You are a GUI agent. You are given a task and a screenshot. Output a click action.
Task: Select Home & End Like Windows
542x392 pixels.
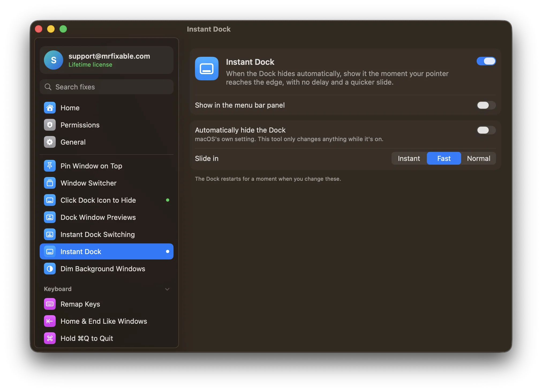pos(107,321)
